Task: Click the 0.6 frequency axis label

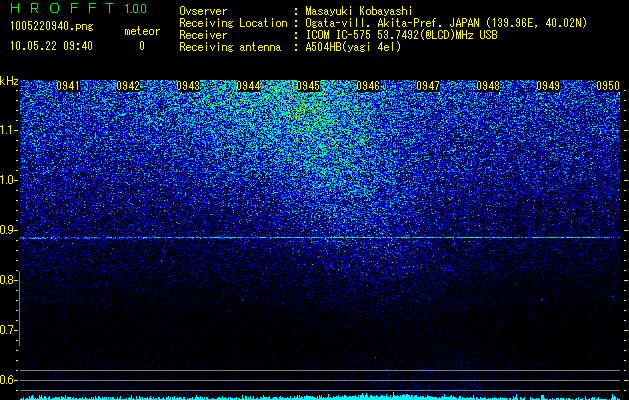Action: pyautogui.click(x=8, y=380)
